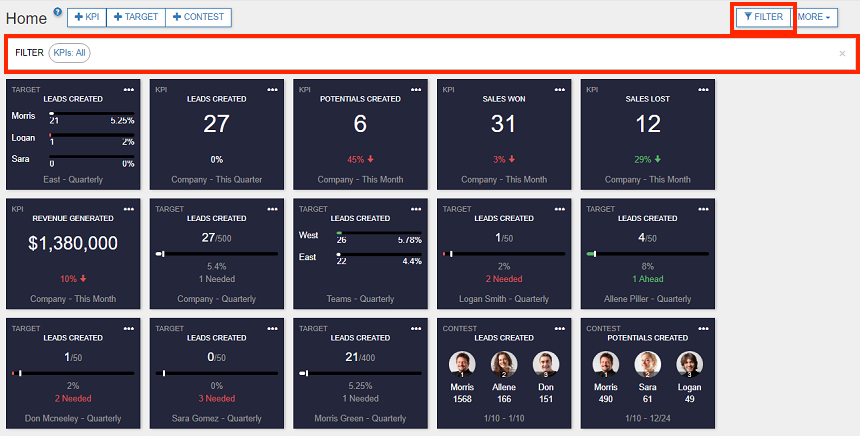The height and width of the screenshot is (436, 860).
Task: Open options menu on Sales Lost card
Action: click(703, 90)
